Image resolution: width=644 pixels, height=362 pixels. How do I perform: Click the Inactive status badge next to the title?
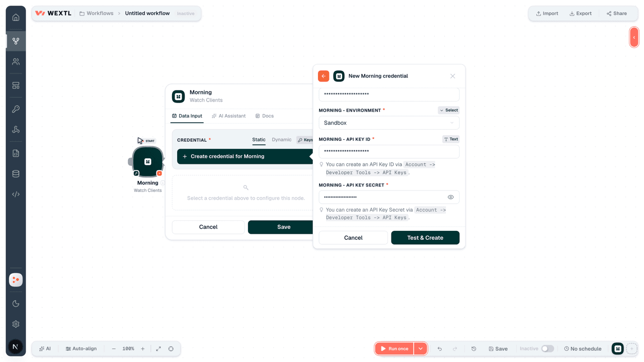pos(186,14)
